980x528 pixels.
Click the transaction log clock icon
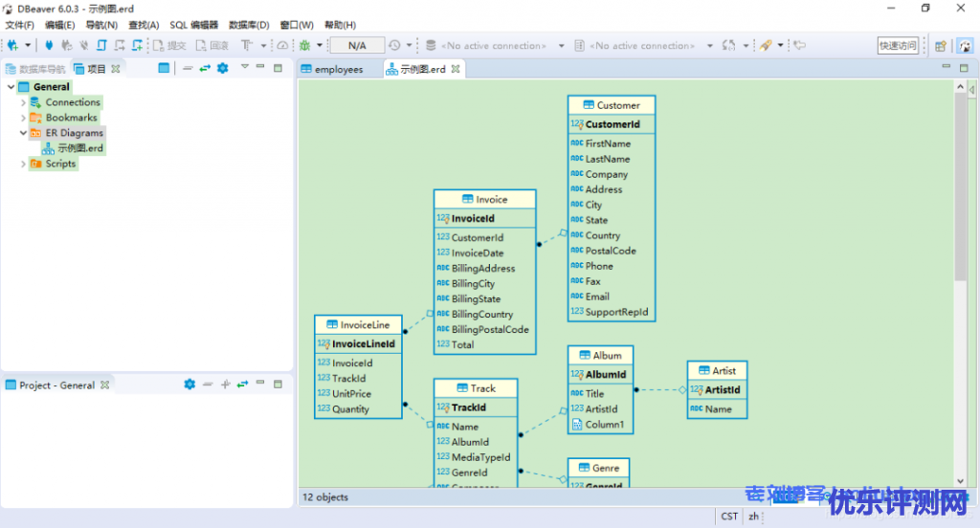(x=394, y=45)
